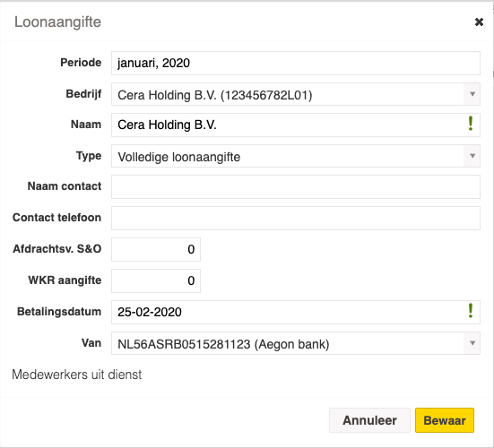Click the Contact telefoon input field
This screenshot has width=494, height=448.
point(296,218)
